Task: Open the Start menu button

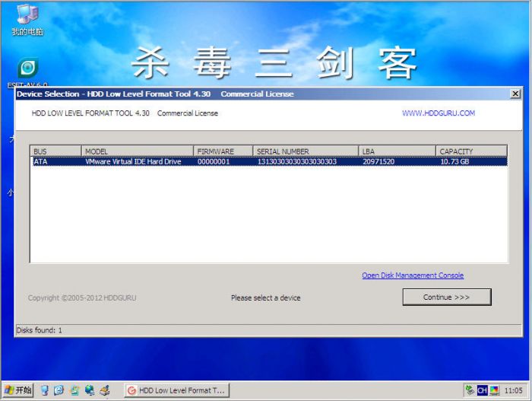Action: click(x=18, y=390)
